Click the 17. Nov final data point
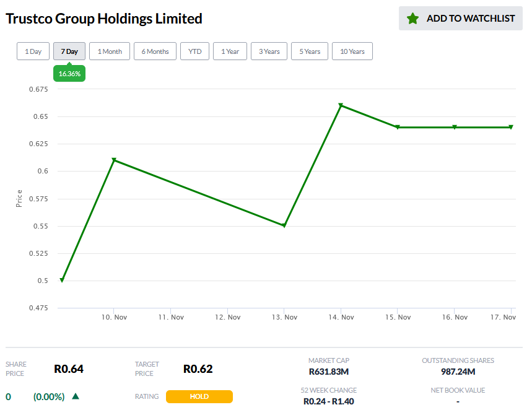Image resolution: width=532 pixels, height=410 pixels. click(512, 128)
